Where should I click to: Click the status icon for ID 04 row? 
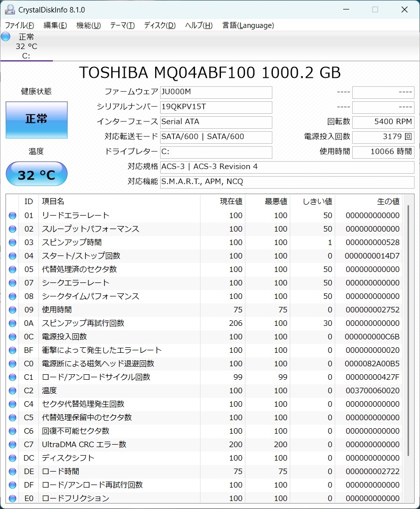point(12,256)
